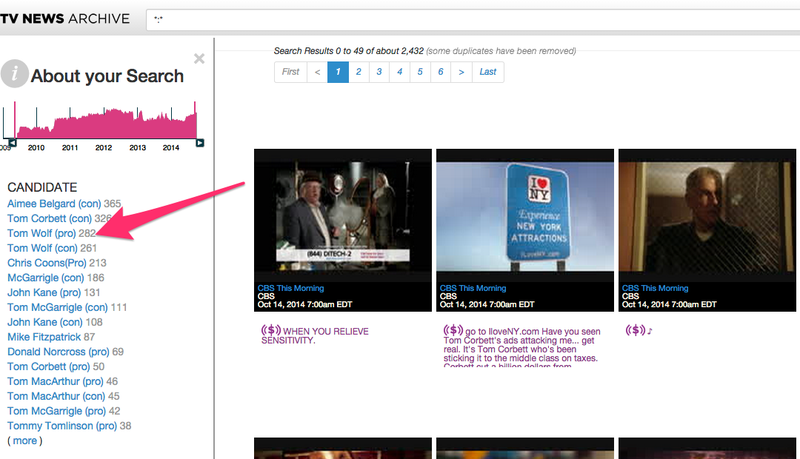Close the About your Search panel
The image size is (800, 459).
[x=199, y=59]
